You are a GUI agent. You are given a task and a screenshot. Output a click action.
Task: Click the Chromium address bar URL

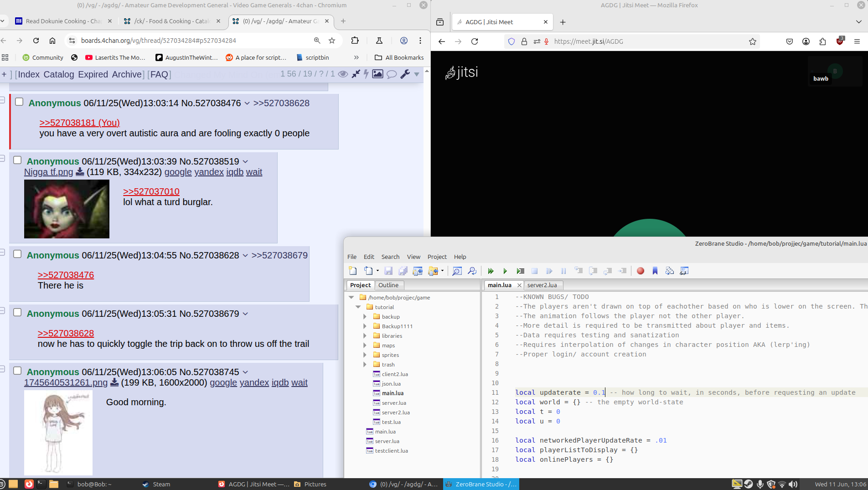tap(159, 41)
